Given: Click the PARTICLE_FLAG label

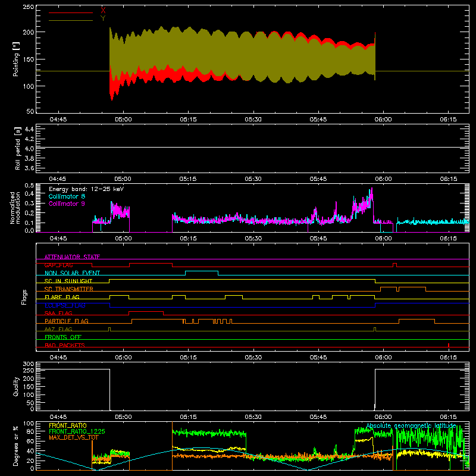Looking at the screenshot, I should pyautogui.click(x=67, y=321).
